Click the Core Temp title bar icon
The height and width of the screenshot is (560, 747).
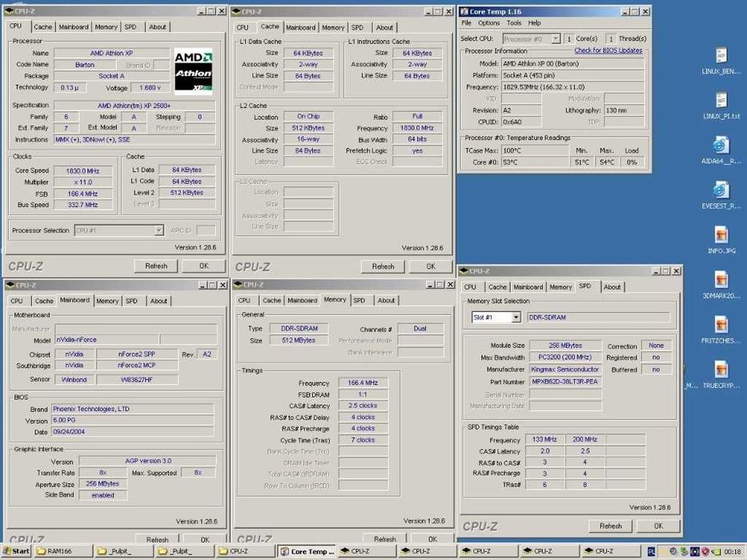[464, 11]
